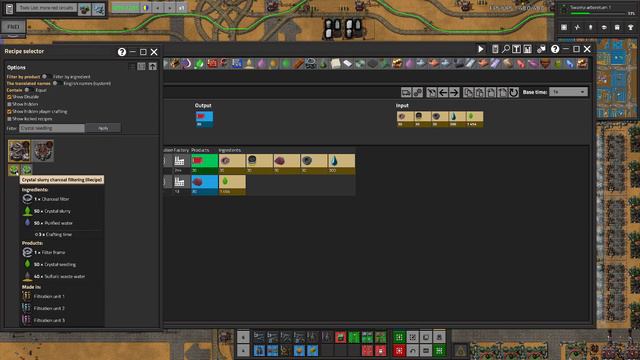Select the purple crescent model tab
Viewport: 640px width, 360px height.
[x=187, y=64]
